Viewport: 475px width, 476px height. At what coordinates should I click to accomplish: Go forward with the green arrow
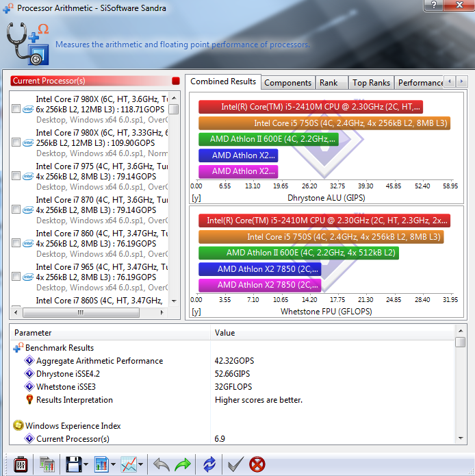(183, 464)
